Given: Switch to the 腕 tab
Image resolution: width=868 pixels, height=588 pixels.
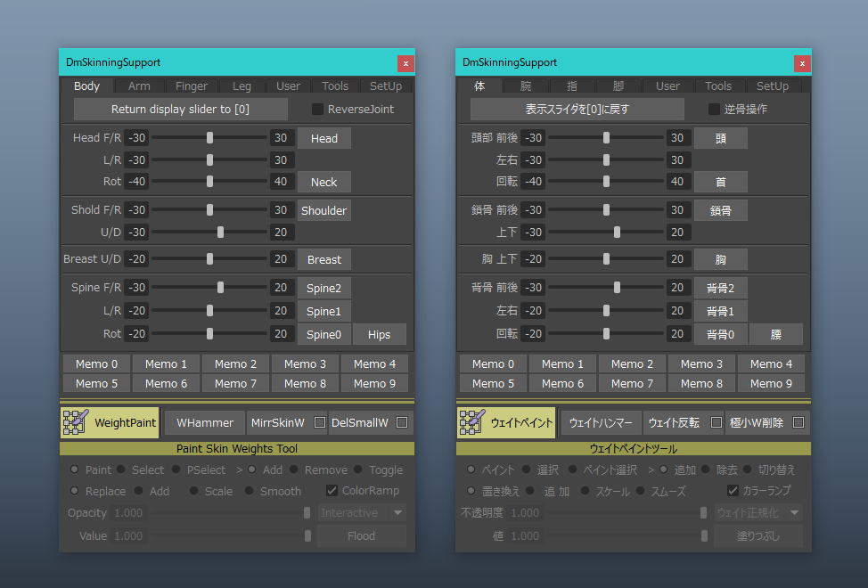Looking at the screenshot, I should (x=526, y=86).
